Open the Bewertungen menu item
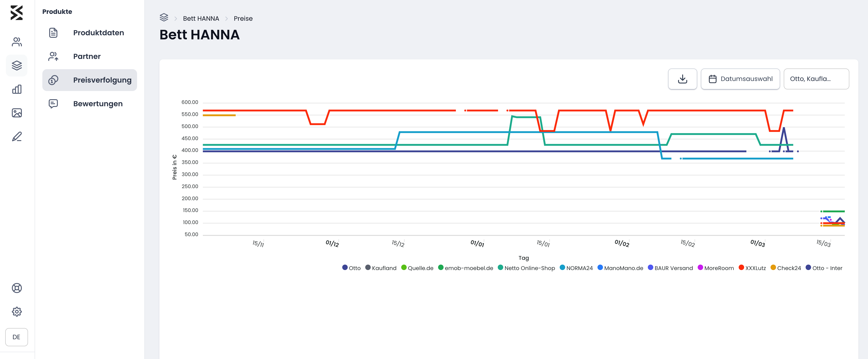 [x=90, y=104]
